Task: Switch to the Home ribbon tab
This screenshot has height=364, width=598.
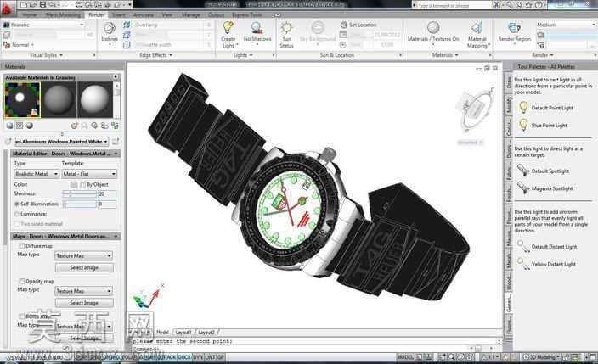Action: [x=30, y=15]
